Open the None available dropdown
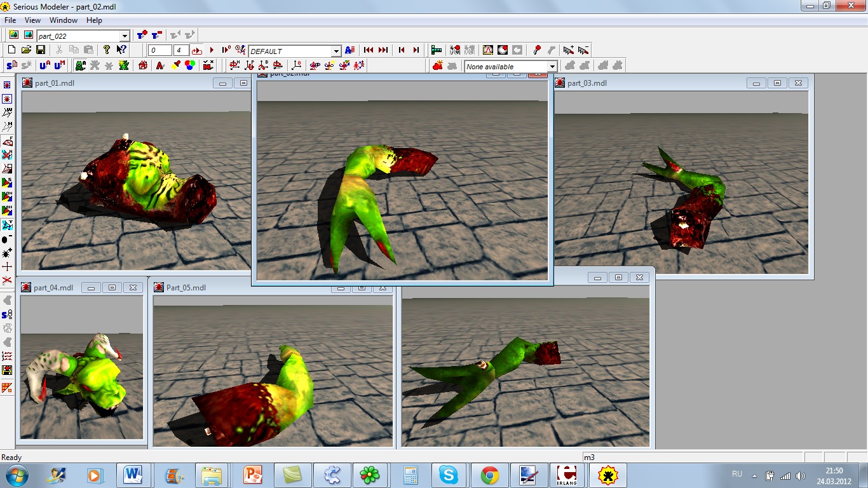Image resolution: width=868 pixels, height=488 pixels. pos(552,67)
